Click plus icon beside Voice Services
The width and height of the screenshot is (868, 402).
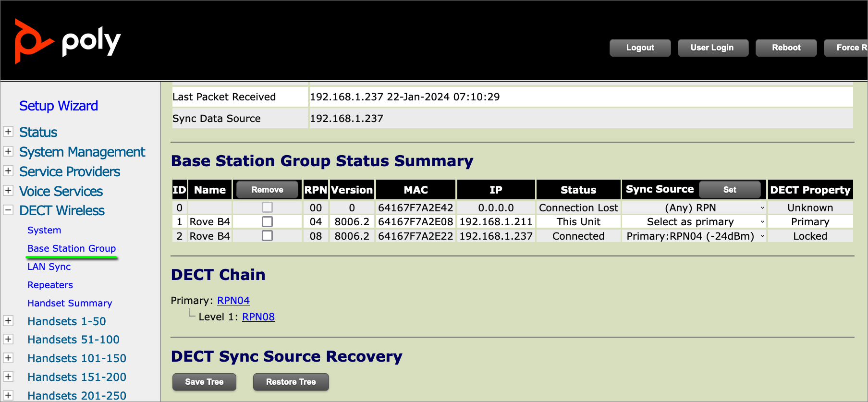tap(8, 191)
